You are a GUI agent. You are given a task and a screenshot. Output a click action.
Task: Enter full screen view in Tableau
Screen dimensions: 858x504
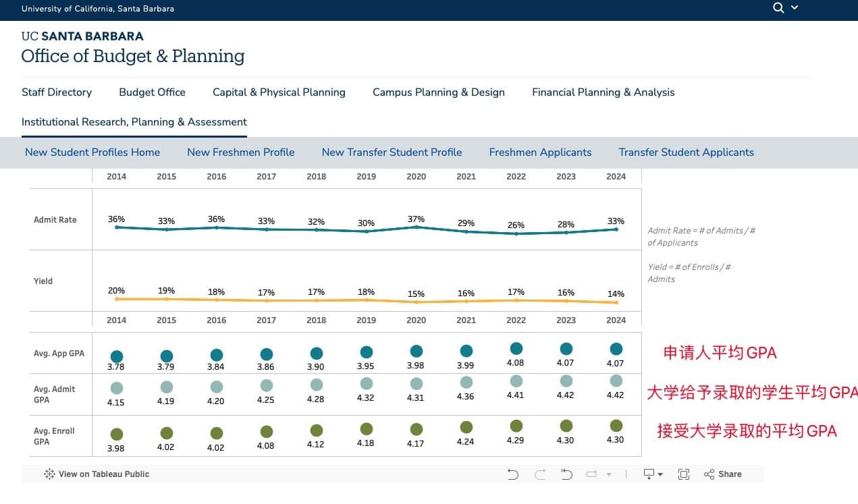coord(684,474)
